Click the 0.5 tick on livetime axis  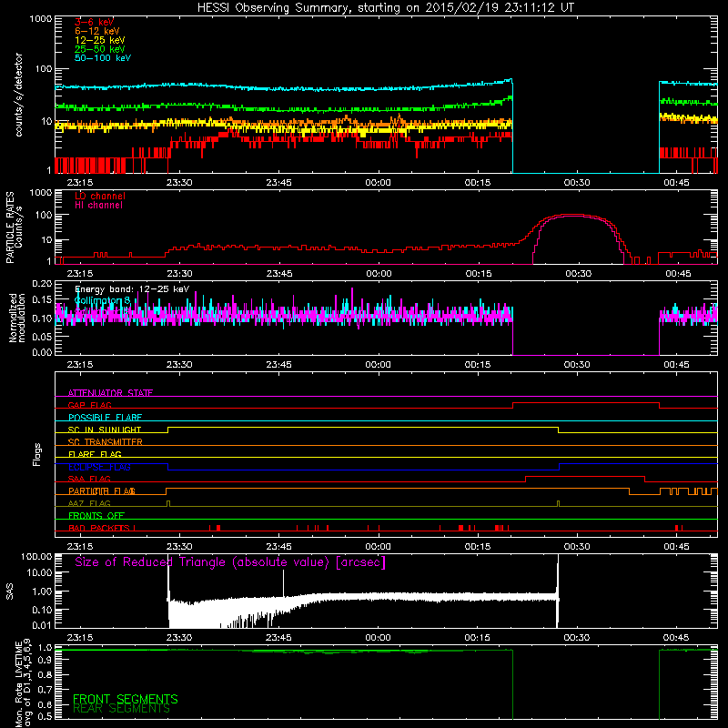click(x=45, y=716)
